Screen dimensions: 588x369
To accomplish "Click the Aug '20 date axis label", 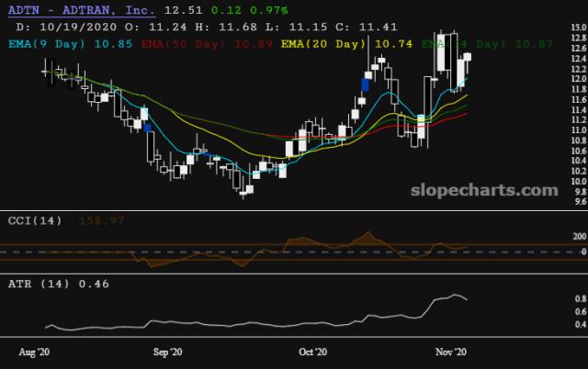I will (x=37, y=352).
